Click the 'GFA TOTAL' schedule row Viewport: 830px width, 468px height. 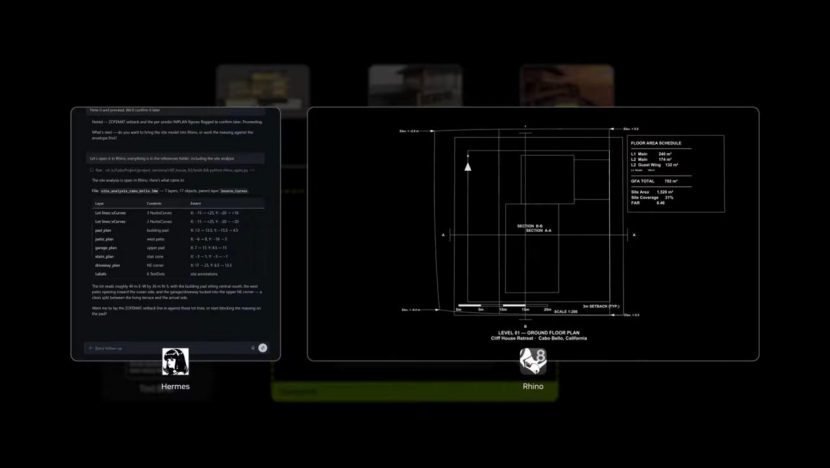654,181
